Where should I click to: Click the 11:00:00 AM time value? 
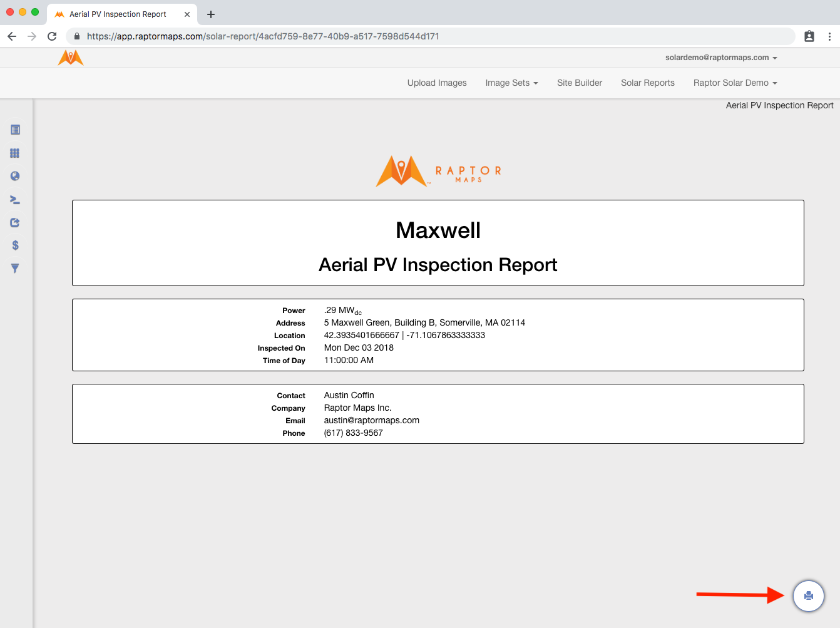349,360
